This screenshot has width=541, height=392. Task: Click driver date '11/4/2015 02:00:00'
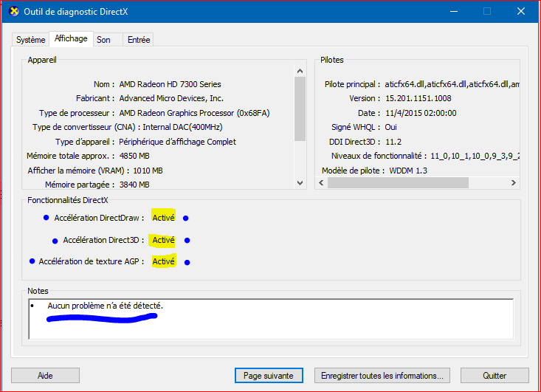point(421,113)
